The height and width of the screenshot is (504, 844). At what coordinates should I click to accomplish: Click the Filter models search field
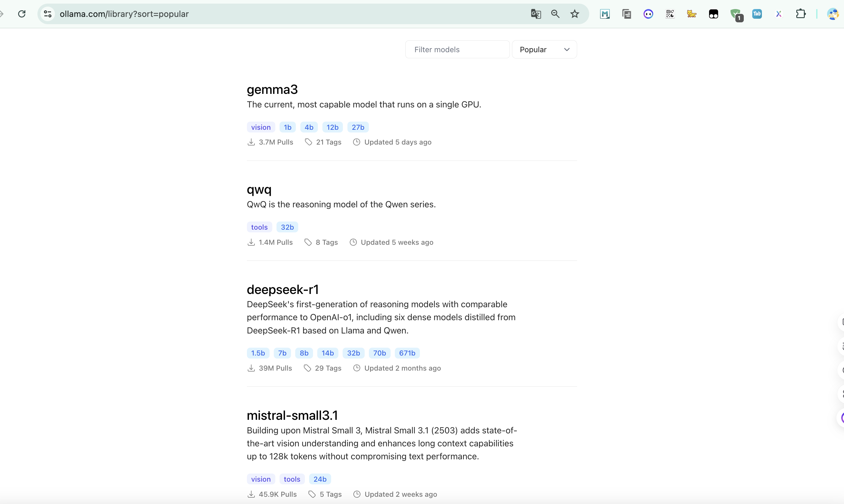(x=457, y=49)
